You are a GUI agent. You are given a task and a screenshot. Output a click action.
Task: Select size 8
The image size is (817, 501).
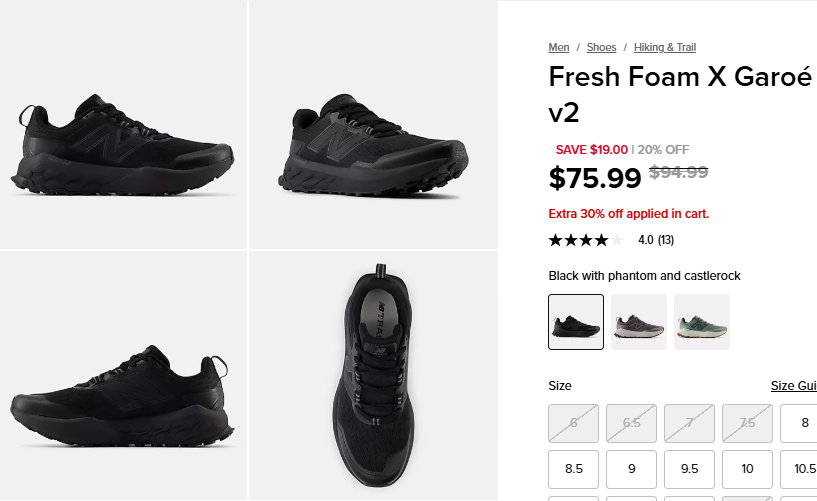point(803,423)
